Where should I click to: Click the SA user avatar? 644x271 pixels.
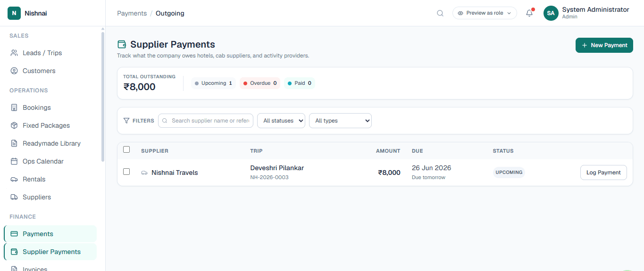pyautogui.click(x=551, y=13)
